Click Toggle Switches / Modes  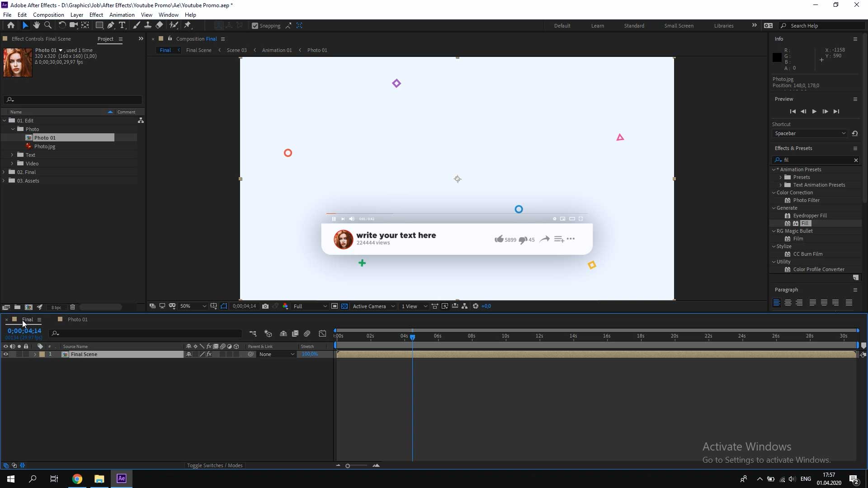[x=215, y=465]
